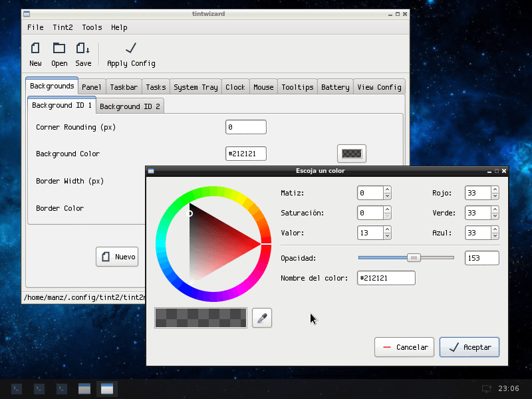Open the first terminal icon in the taskbar
Screen dimensions: 532x399
tap(17, 389)
